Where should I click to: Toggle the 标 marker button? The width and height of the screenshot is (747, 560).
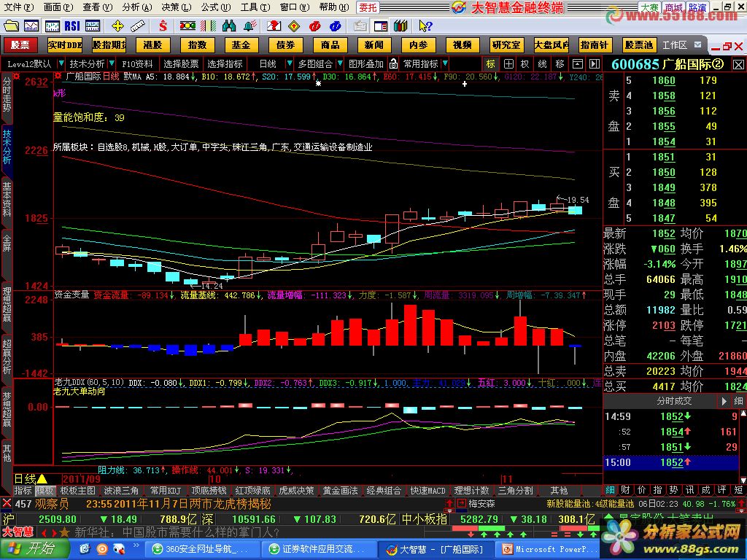point(491,64)
